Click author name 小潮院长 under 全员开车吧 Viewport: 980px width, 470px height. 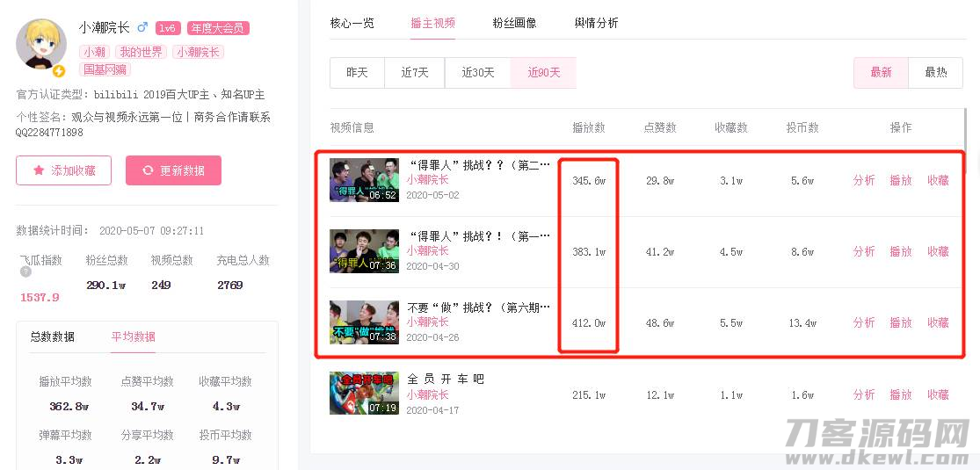[x=427, y=394]
